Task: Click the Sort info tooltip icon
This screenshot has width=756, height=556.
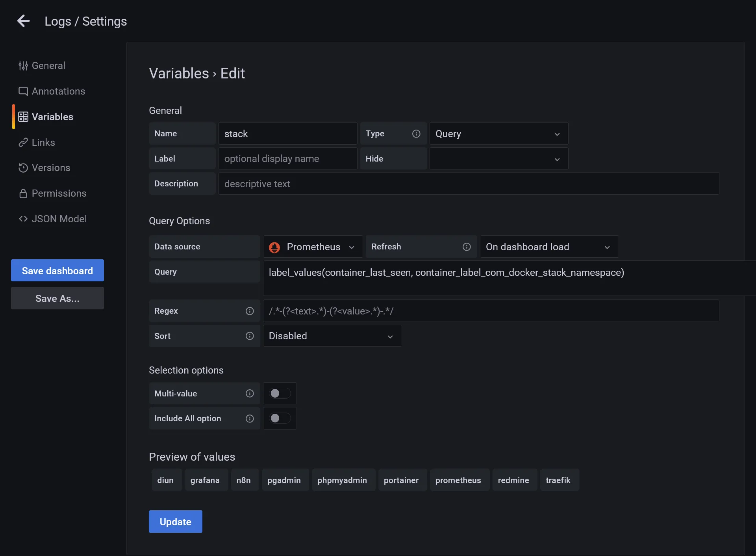Action: click(x=250, y=336)
